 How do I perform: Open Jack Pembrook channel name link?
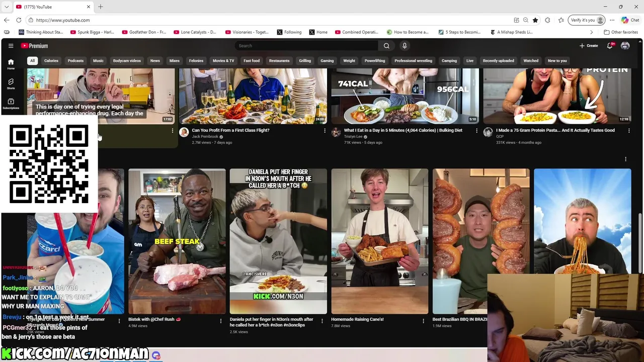point(205,137)
